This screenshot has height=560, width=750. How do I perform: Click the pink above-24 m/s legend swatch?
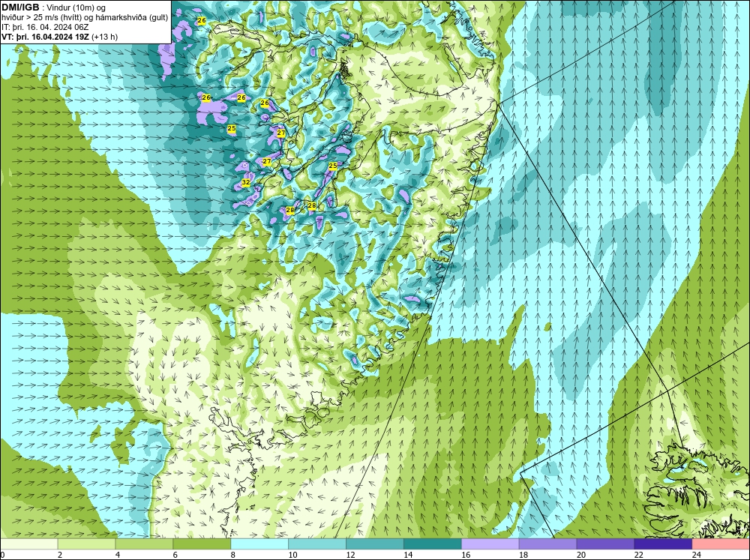coord(721,544)
